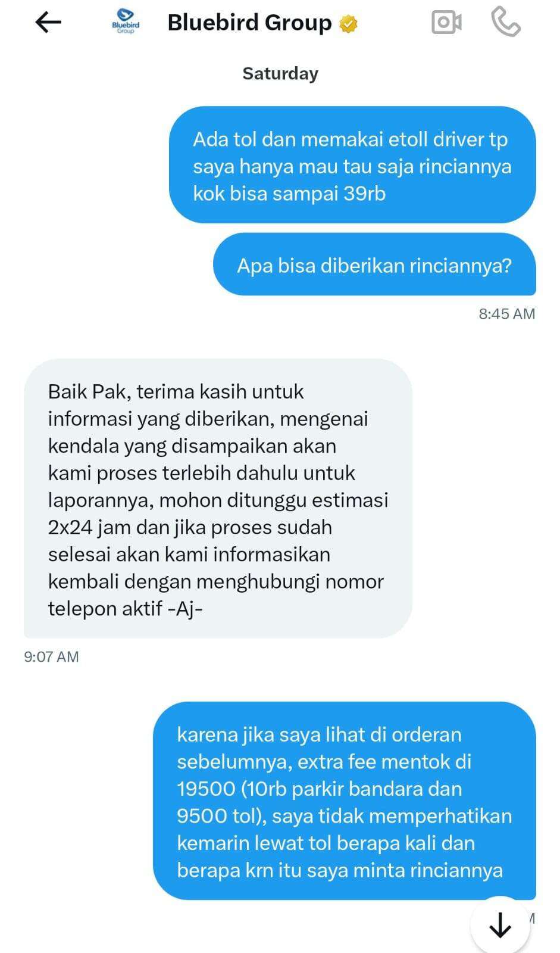Start a video call with Bluebird Group
Viewport: 560px width, 953px height.
(x=446, y=23)
